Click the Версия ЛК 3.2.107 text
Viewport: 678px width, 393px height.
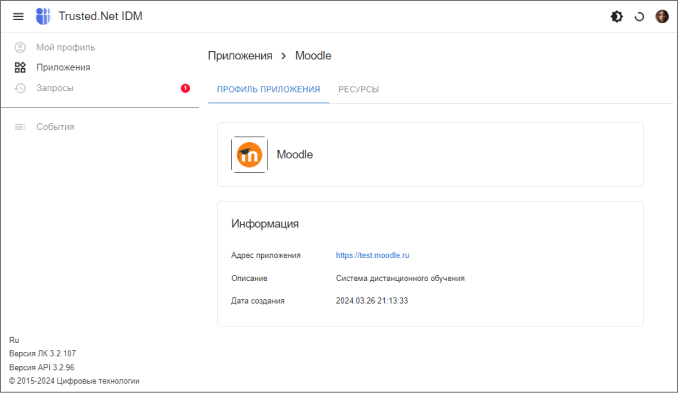(42, 354)
